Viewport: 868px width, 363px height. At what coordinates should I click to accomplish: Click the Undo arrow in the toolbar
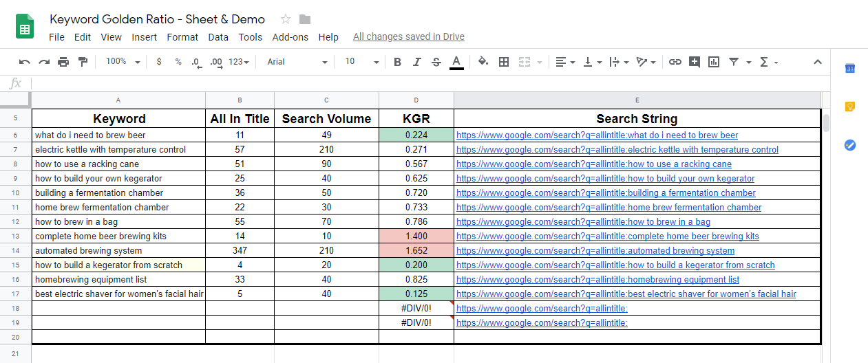click(x=25, y=62)
